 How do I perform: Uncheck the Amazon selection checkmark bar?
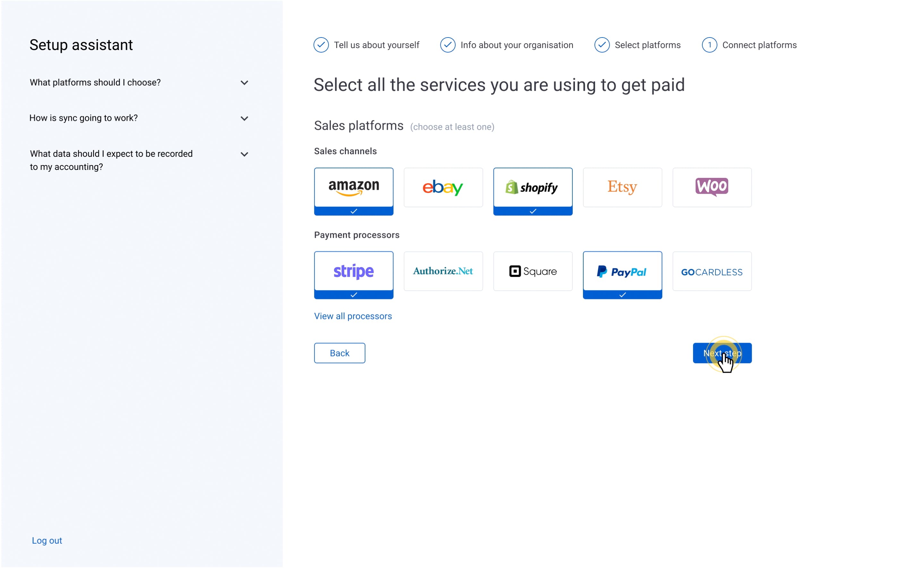coord(353,211)
